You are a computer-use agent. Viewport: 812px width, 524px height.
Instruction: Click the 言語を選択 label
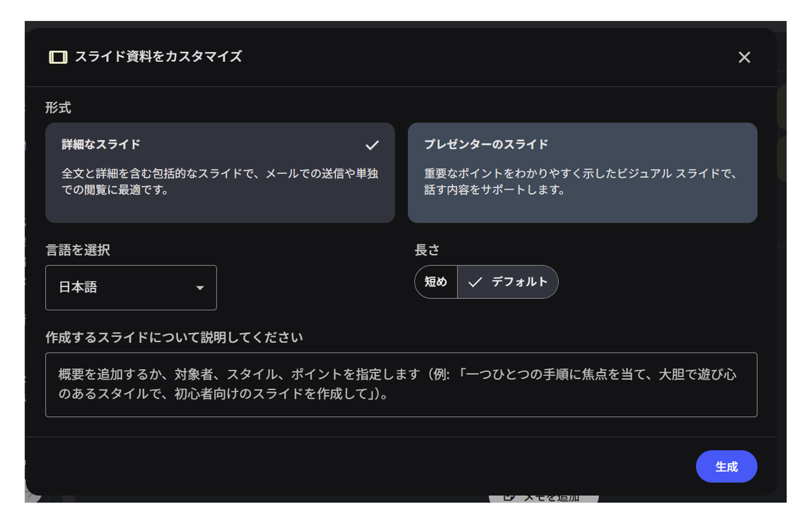pos(78,249)
